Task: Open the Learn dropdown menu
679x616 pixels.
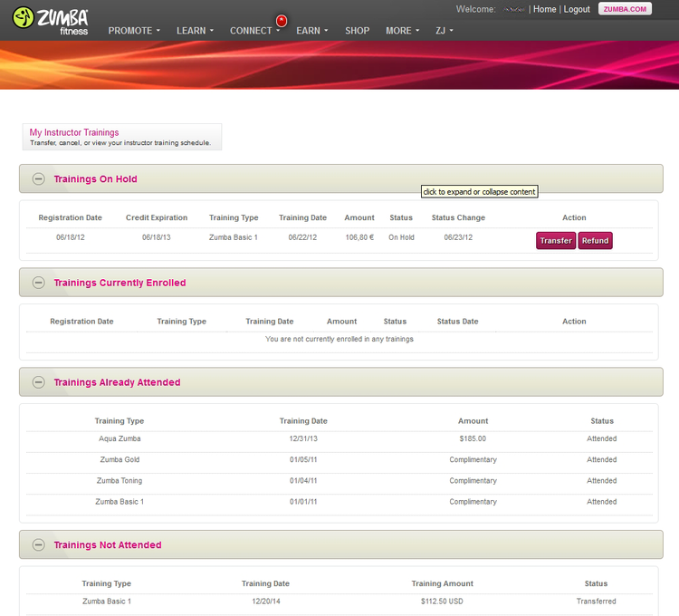Action: [x=195, y=31]
